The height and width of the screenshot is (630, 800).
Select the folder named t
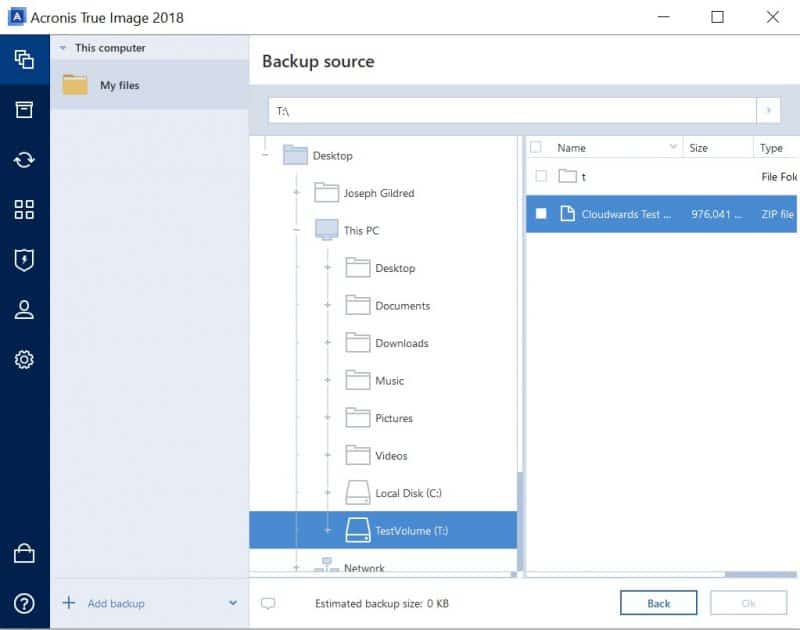pyautogui.click(x=584, y=177)
